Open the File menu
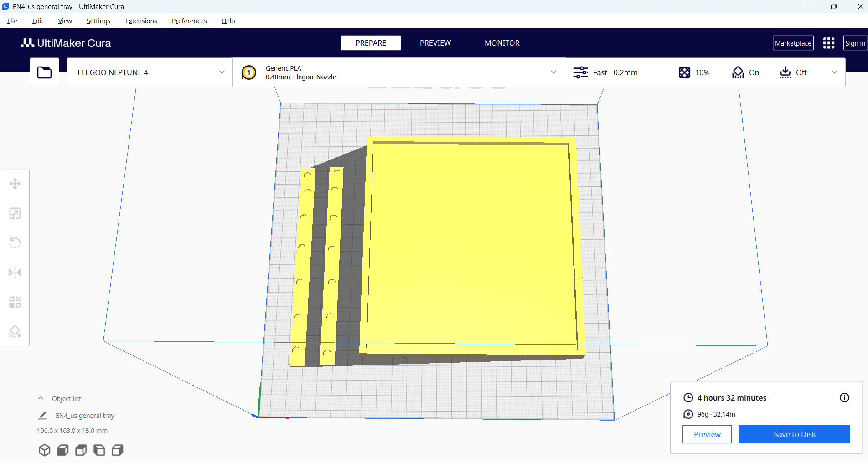Screen dimensions: 868x463 [x=12, y=21]
